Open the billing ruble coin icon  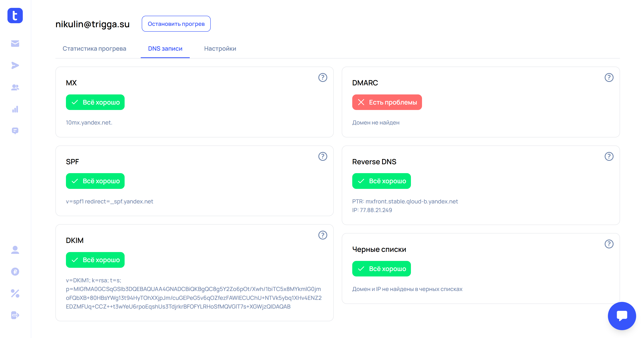click(x=15, y=271)
